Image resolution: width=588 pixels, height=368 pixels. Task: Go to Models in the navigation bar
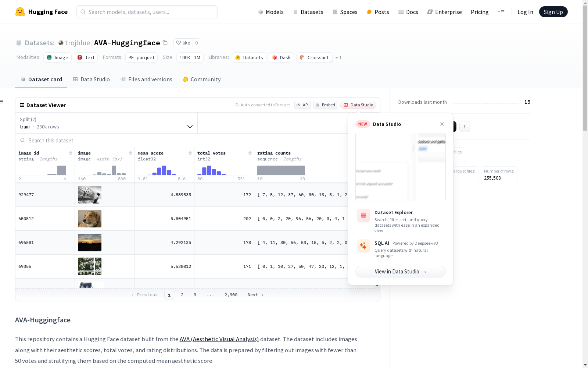pos(271,12)
